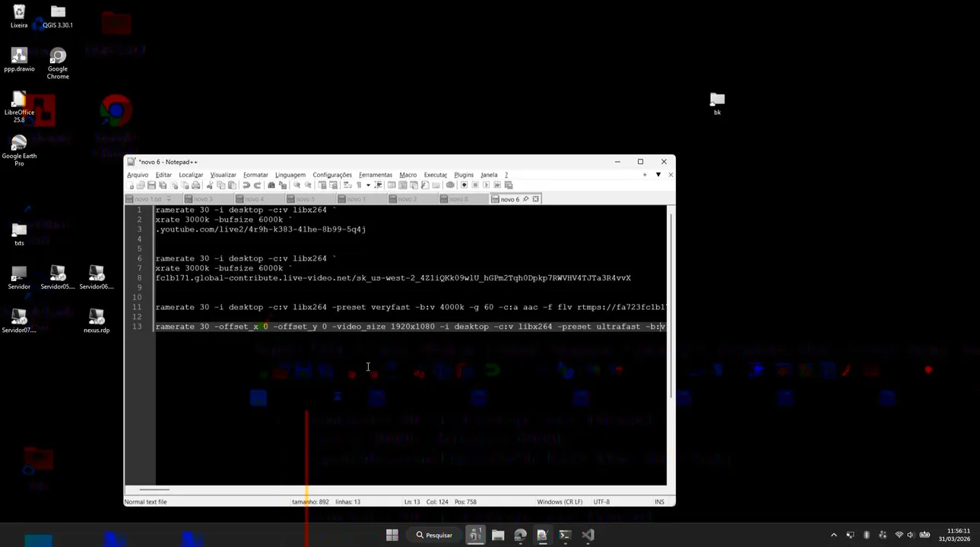Show hidden system tray icons chevron

coord(834,535)
